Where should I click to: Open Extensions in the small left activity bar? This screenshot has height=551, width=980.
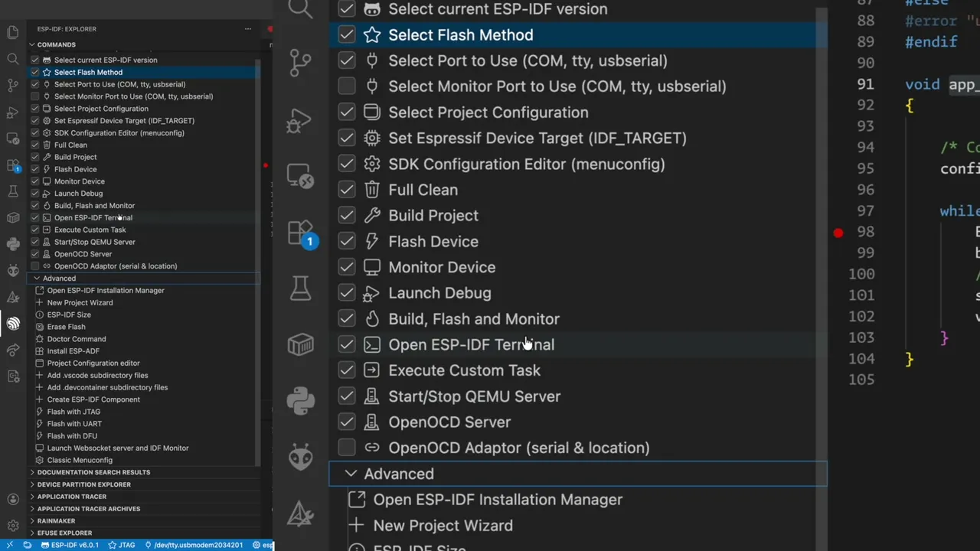[x=12, y=165]
